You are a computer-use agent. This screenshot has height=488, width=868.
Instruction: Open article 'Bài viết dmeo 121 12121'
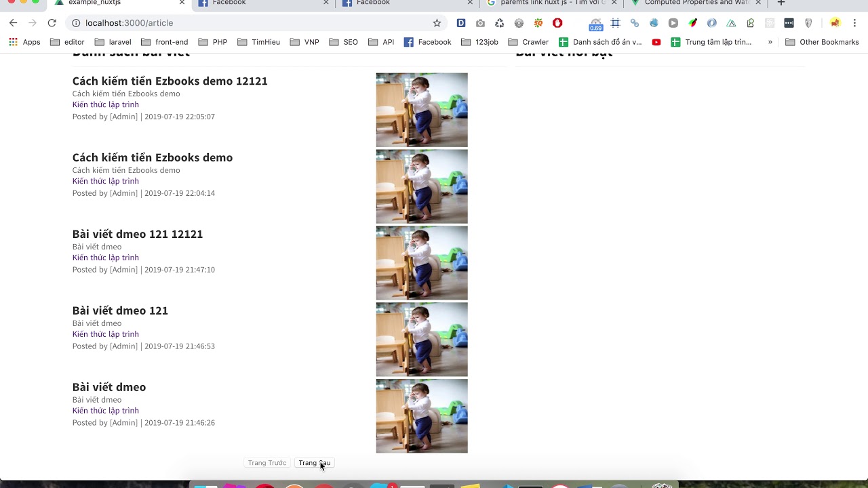[x=138, y=235]
